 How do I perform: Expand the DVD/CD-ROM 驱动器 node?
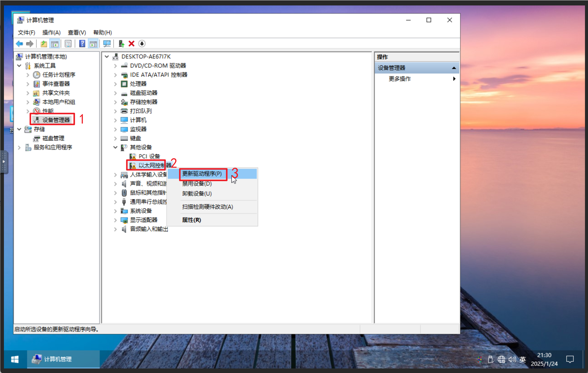[x=115, y=66]
